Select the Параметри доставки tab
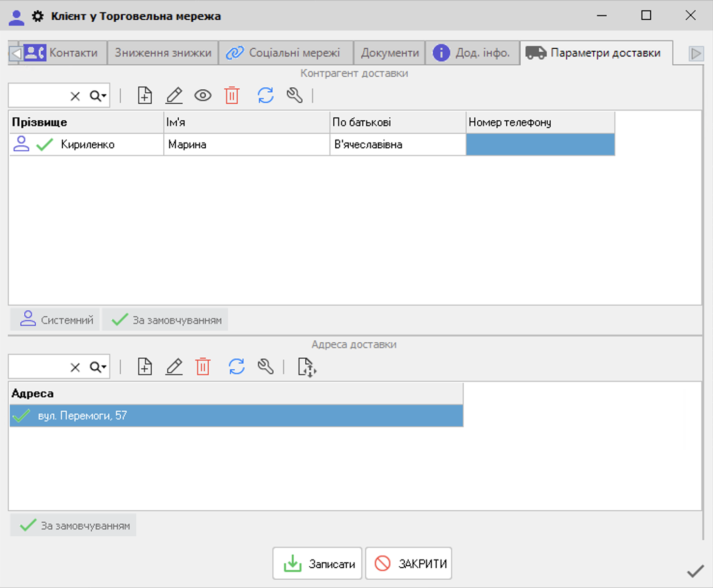 [x=596, y=53]
